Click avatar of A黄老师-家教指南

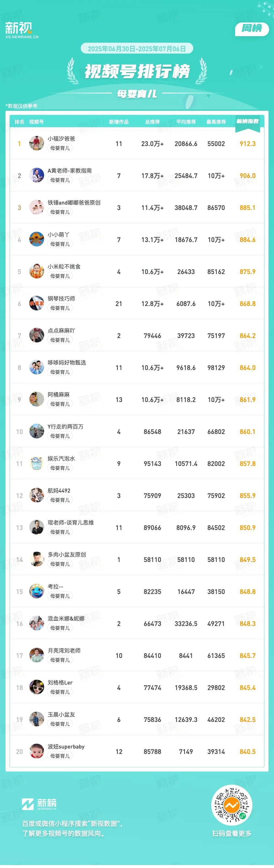[36, 175]
